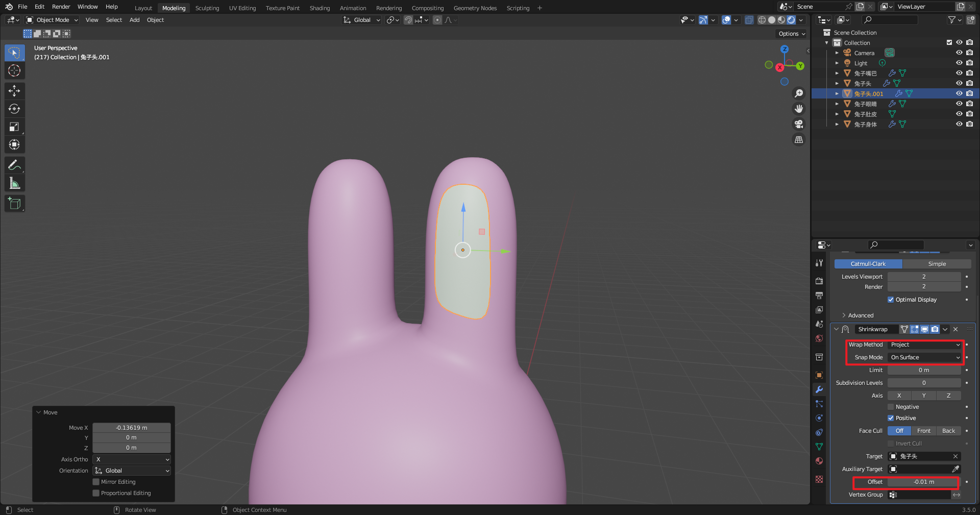Viewport: 980px width, 515px height.
Task: Open Wrap Method dropdown
Action: click(x=925, y=345)
